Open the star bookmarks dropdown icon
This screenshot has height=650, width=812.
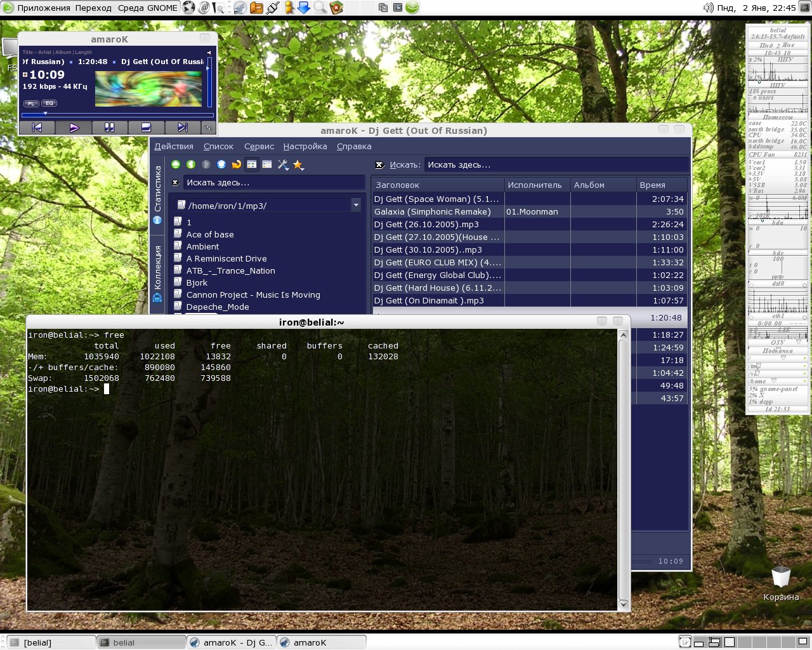coord(299,165)
